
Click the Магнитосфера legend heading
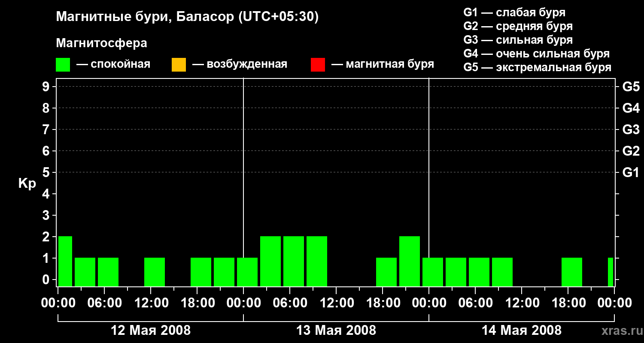[101, 43]
